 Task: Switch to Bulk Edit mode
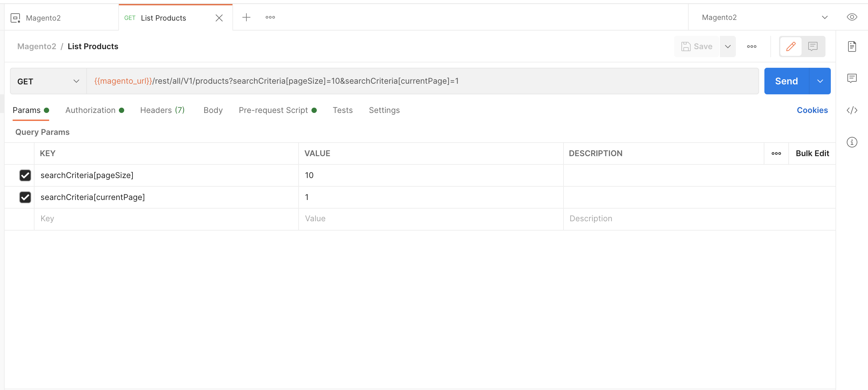coord(813,153)
